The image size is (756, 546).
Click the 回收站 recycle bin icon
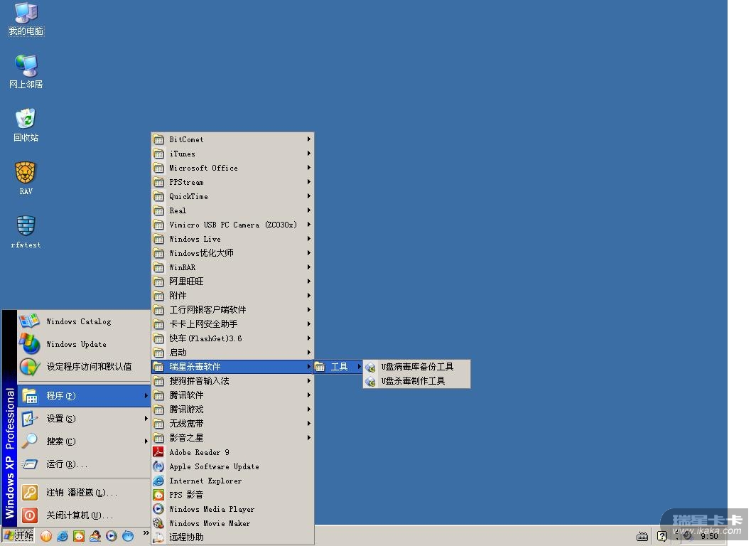coord(26,125)
